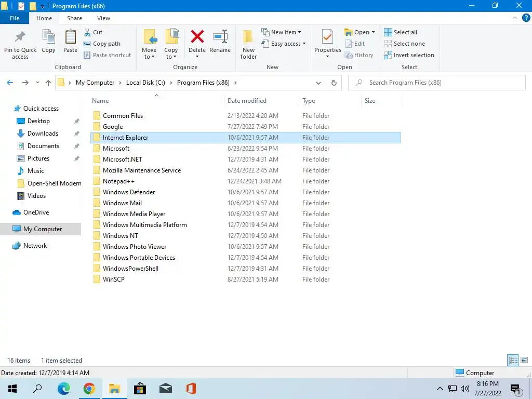Click Select none in ribbon

[404, 44]
